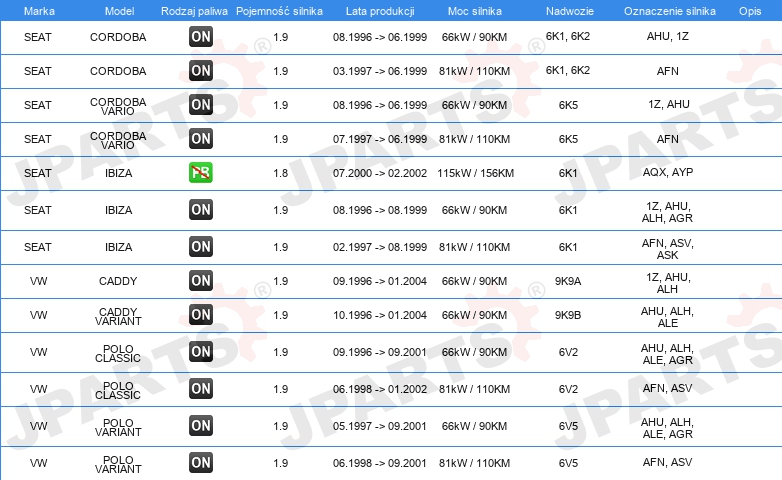This screenshot has height=480, width=782.
Task: Click the ON fuel icon for CORDOBA 03.1997 row
Action: (201, 70)
